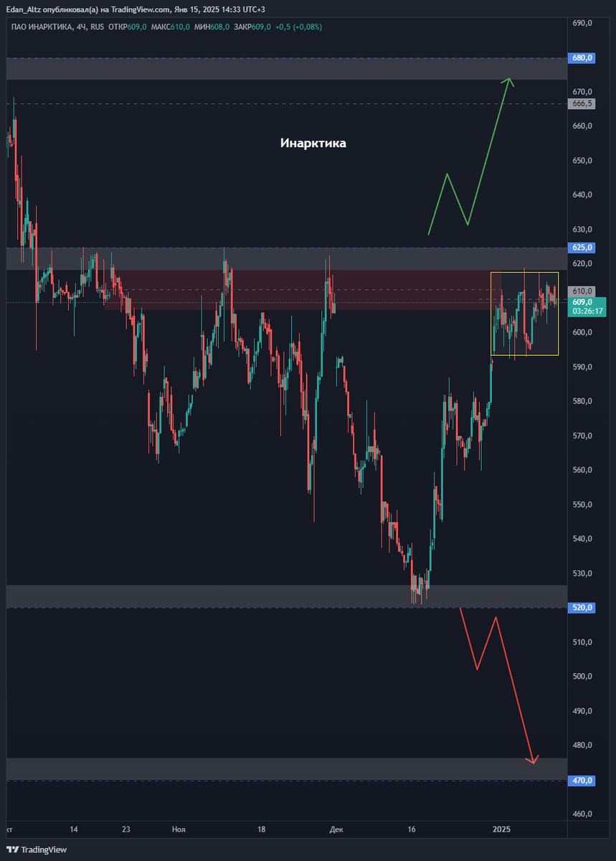Click the 560,0 price axis value
The height and width of the screenshot is (861, 616).
click(x=582, y=471)
